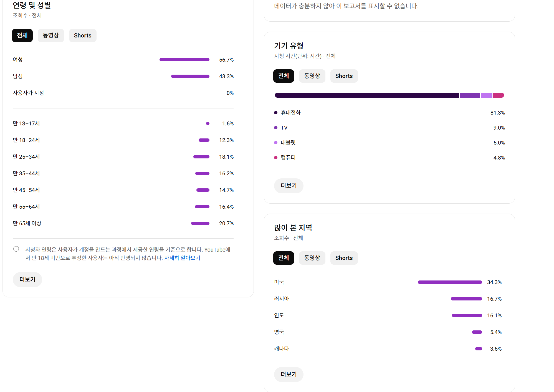Select 동영상 tab in 많이 본 지역
Screen dimensions: 554x392
312,258
